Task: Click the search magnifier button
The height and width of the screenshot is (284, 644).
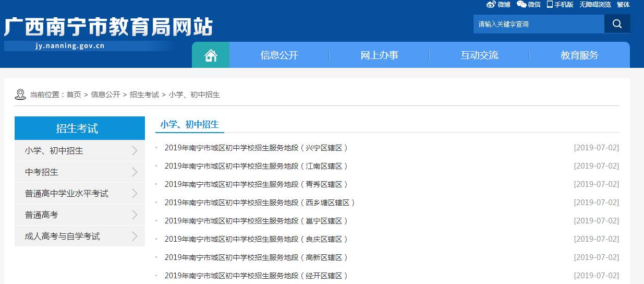Action: (x=617, y=23)
